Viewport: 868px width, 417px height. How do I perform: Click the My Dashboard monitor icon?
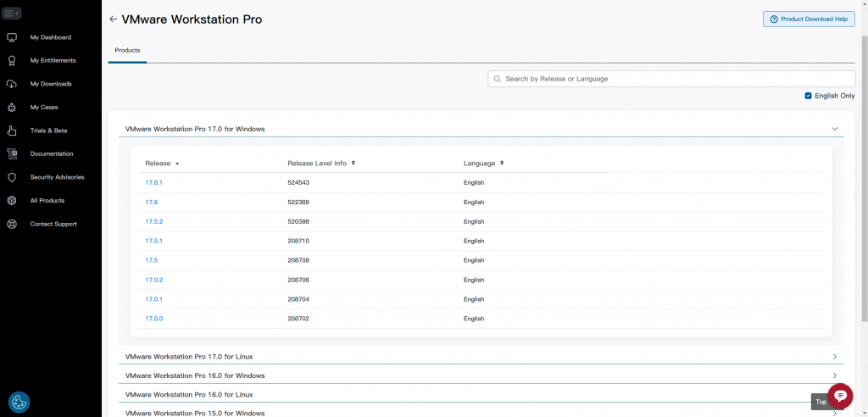point(12,37)
